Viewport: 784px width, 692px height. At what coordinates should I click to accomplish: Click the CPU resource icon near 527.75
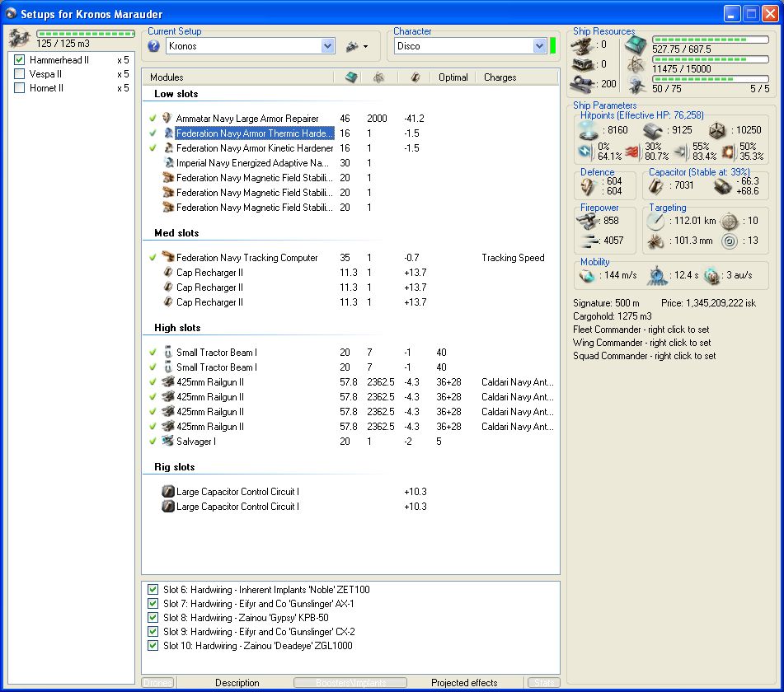pyautogui.click(x=636, y=45)
